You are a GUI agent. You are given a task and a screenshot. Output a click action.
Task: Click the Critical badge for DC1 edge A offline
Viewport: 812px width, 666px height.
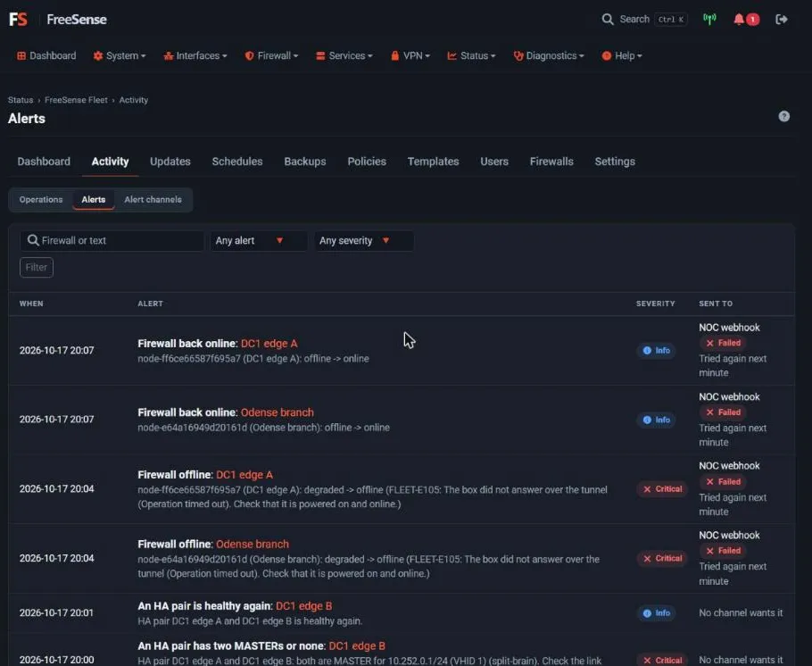click(x=662, y=488)
